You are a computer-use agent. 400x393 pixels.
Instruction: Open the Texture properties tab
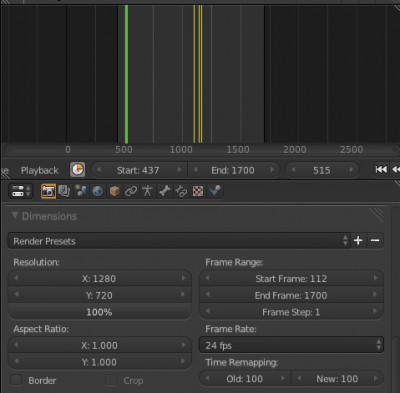198,191
